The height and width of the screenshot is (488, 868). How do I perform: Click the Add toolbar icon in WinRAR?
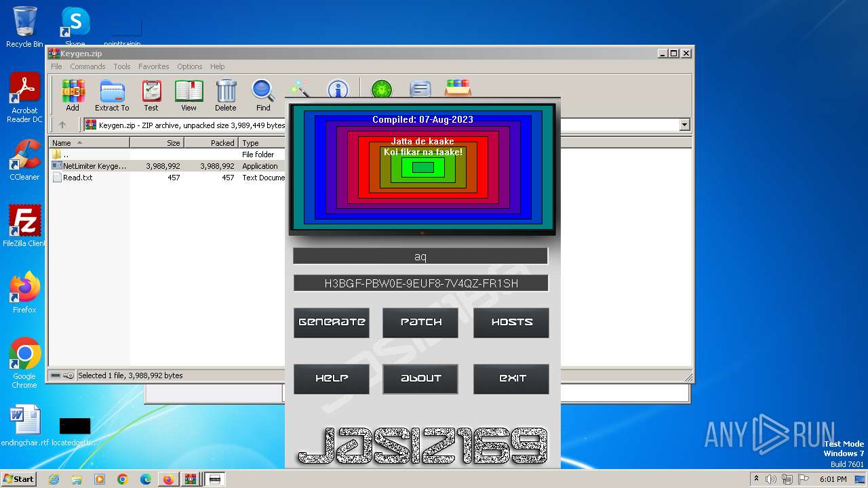click(x=73, y=96)
